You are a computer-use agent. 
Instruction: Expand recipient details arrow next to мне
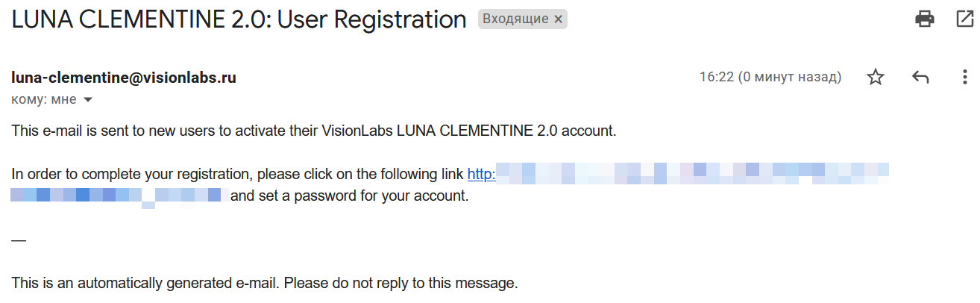[x=88, y=99]
